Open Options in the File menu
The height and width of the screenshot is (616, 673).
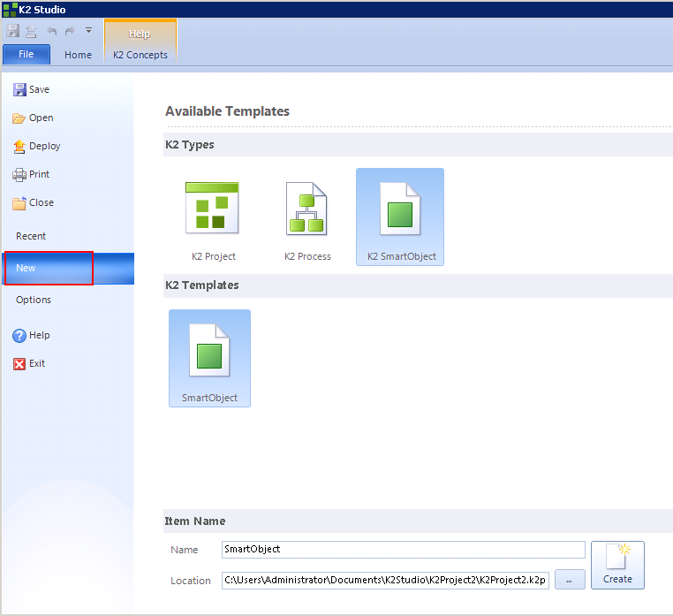[34, 300]
